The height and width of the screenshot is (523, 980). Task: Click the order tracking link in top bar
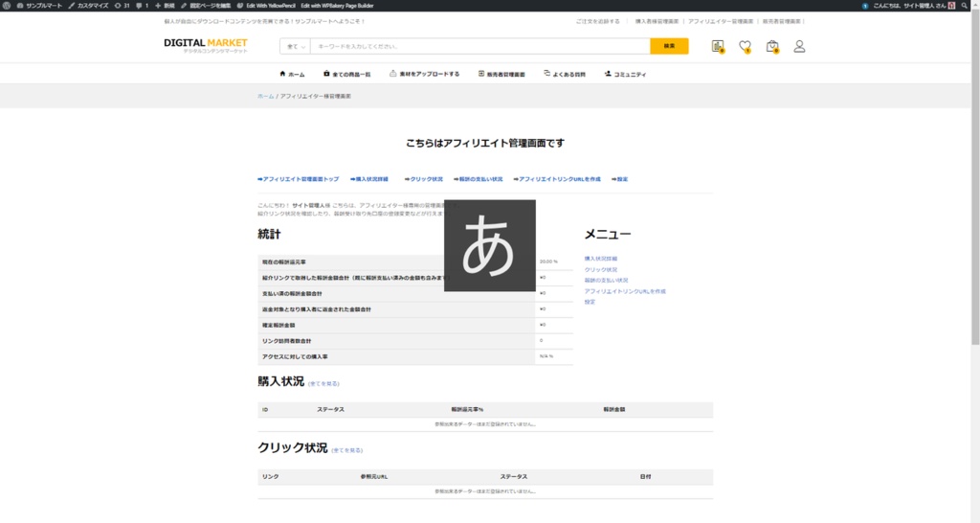[598, 21]
